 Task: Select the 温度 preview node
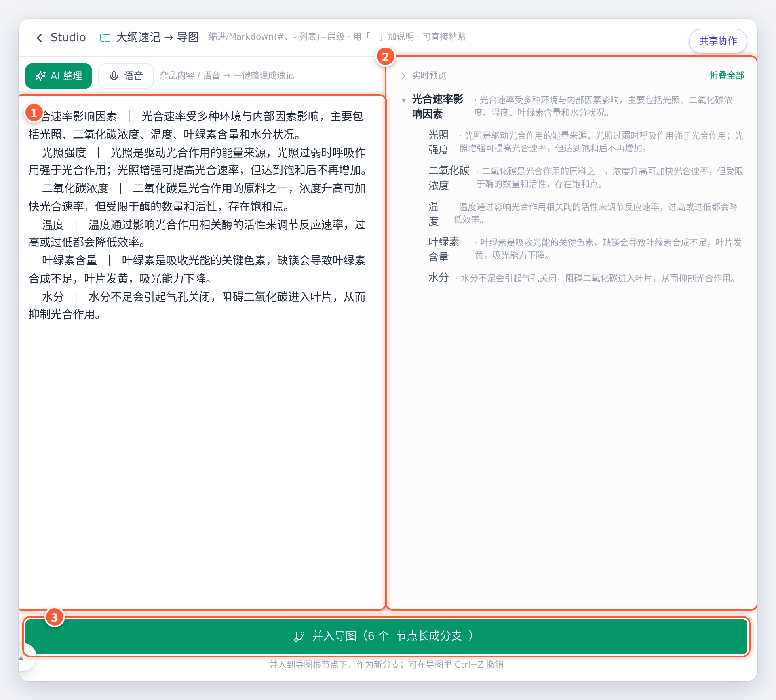click(434, 214)
